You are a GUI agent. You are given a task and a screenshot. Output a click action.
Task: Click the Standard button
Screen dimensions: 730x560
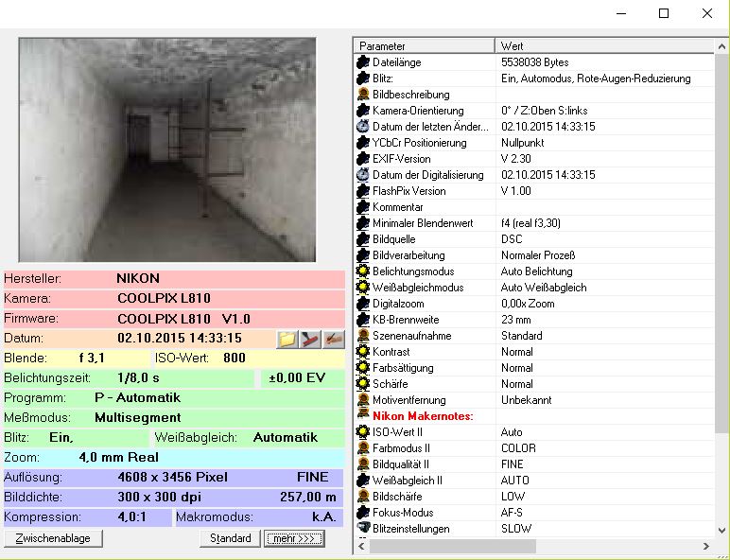[x=230, y=538]
